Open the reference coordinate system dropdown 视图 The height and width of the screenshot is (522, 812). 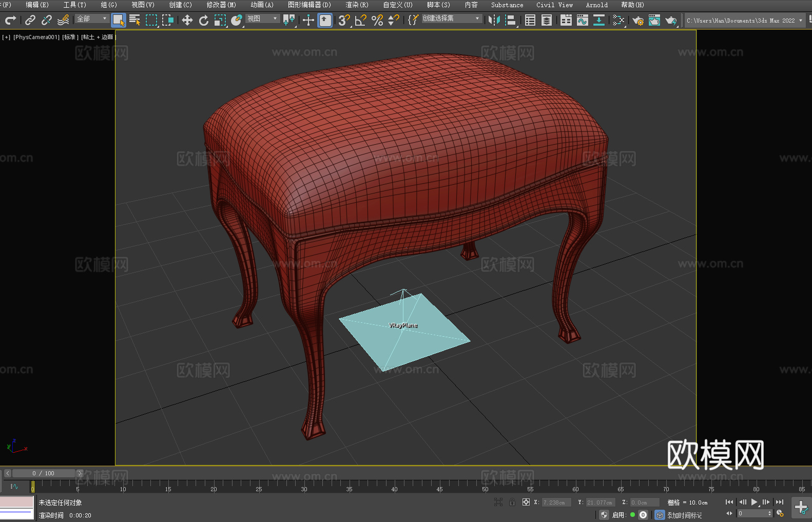262,18
